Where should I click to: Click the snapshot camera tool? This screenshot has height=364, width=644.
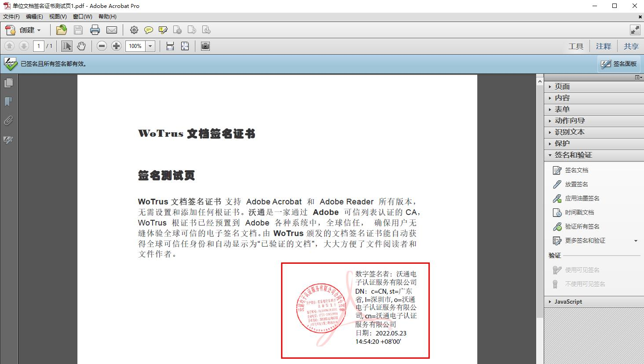[205, 46]
